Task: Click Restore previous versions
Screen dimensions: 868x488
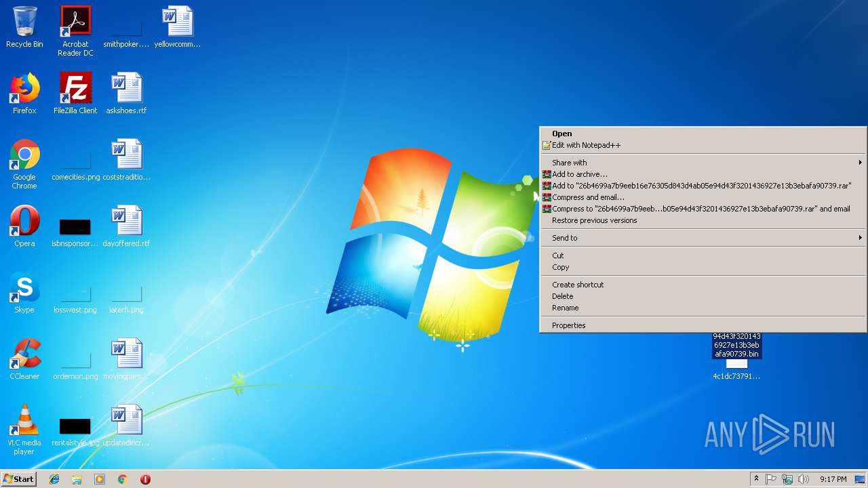Action: [x=703, y=220]
